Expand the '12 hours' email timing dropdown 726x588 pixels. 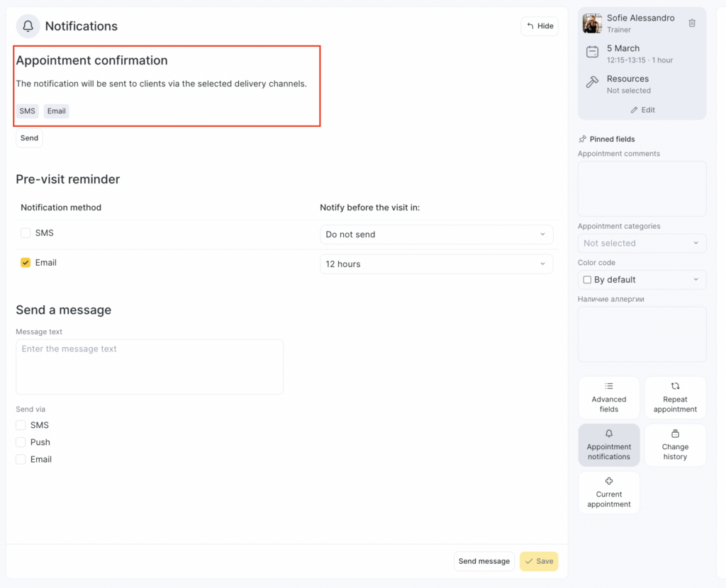436,264
